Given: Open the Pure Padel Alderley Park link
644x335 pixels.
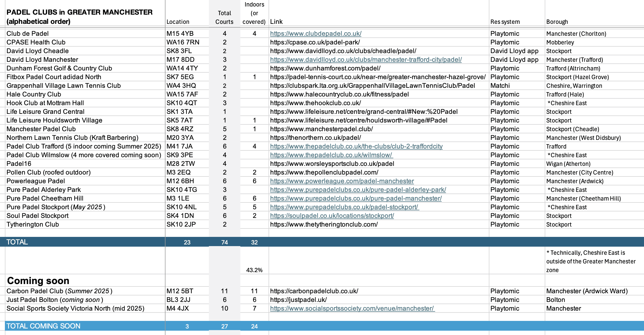Looking at the screenshot, I should (x=358, y=190).
